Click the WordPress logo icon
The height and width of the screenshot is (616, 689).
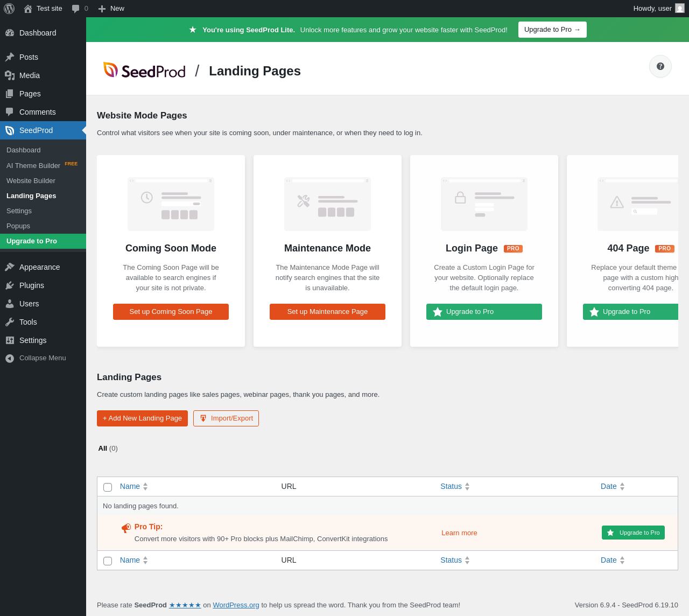pos(9,9)
